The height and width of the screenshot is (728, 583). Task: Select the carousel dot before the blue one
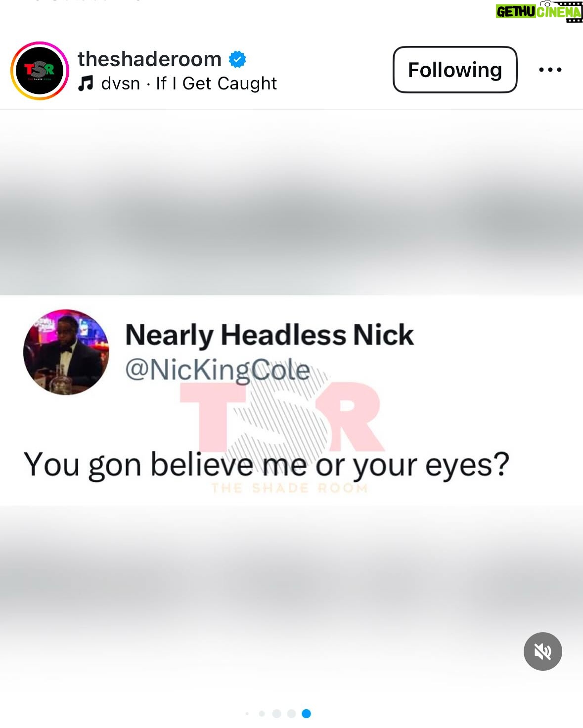[x=291, y=713]
